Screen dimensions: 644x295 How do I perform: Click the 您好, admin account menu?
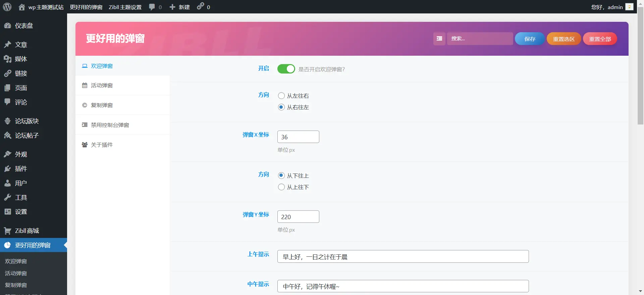point(612,7)
